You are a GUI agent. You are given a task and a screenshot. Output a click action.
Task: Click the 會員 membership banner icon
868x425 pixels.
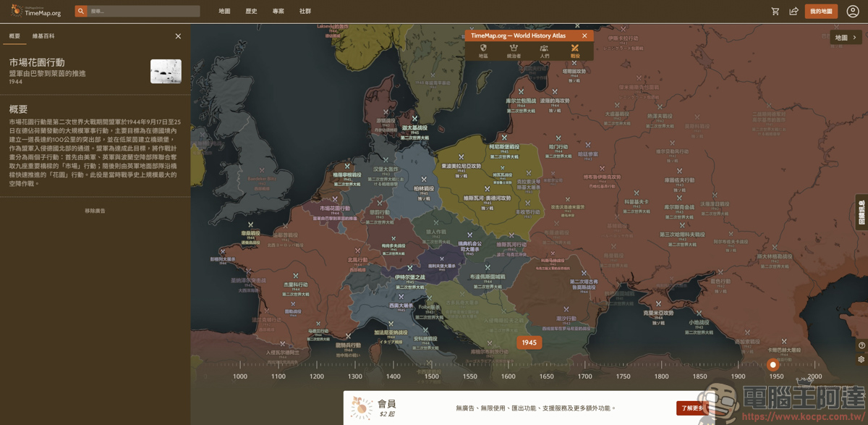coord(362,408)
